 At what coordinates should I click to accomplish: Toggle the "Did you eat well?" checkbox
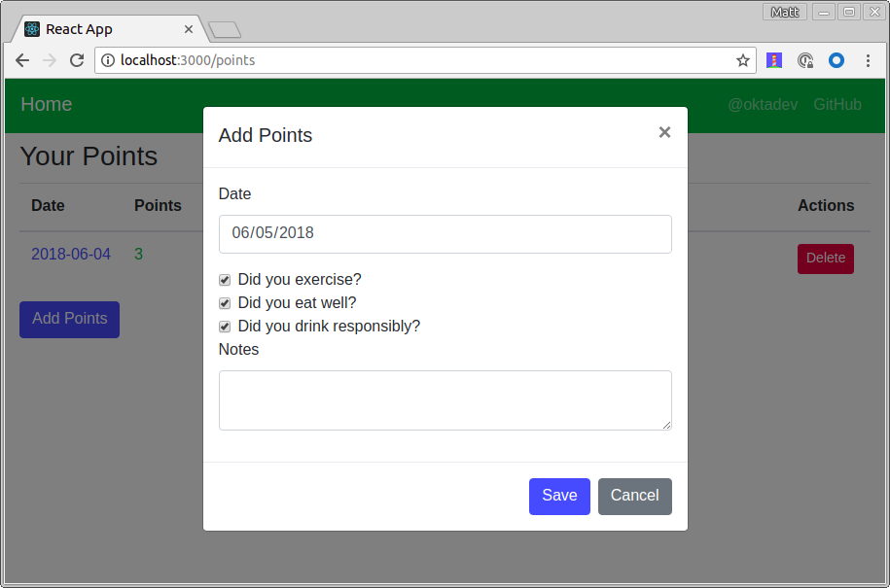225,303
